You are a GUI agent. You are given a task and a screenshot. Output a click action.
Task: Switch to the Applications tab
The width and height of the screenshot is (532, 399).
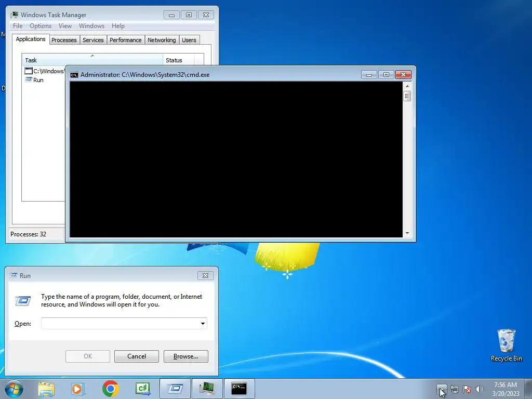(x=31, y=39)
